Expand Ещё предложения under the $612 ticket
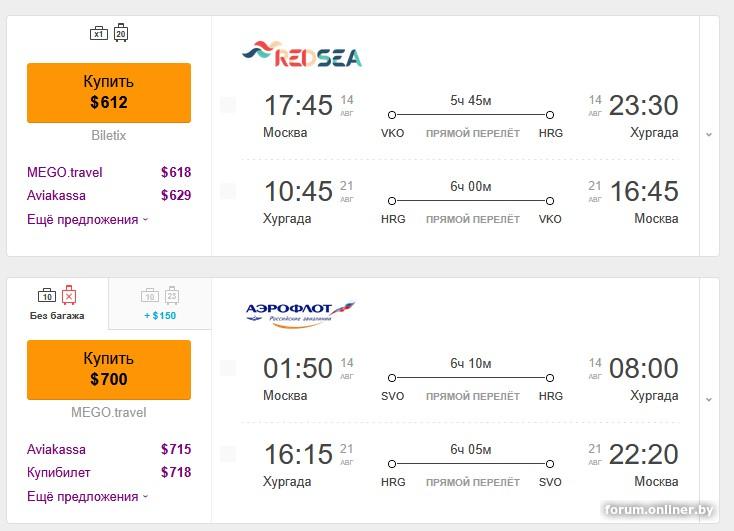Viewport: 734px width, 531px height. tap(87, 220)
